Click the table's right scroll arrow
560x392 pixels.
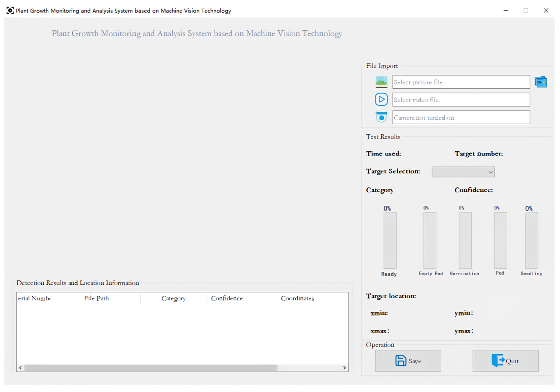[344, 368]
